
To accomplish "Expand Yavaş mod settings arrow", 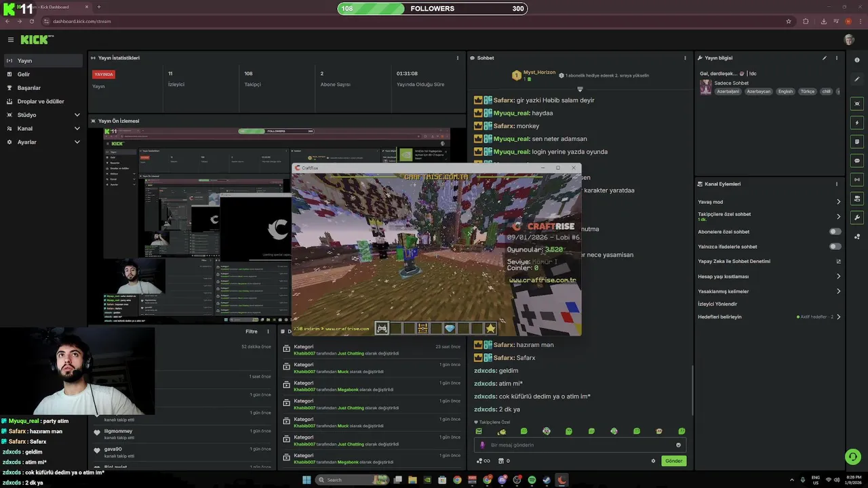I will tap(838, 202).
